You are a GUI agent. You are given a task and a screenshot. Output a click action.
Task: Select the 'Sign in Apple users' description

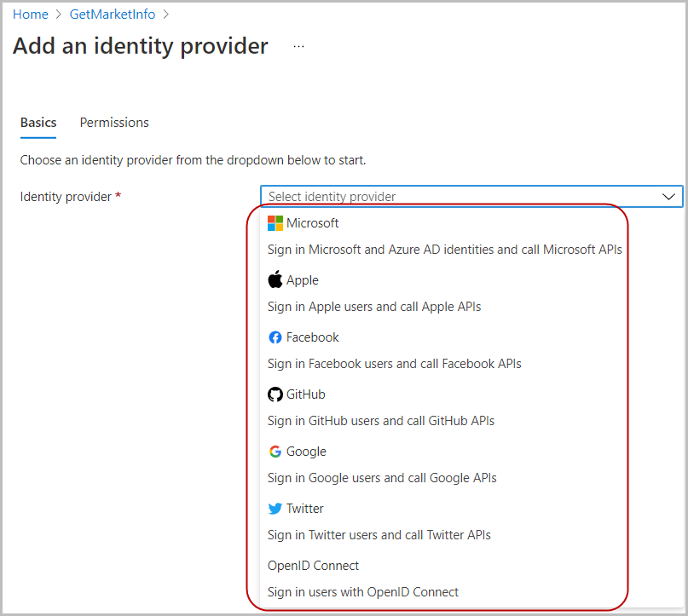pyautogui.click(x=374, y=307)
